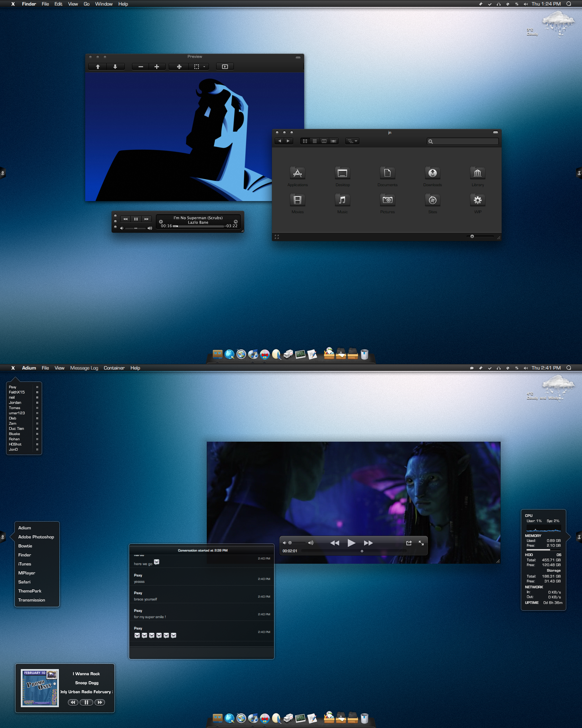The height and width of the screenshot is (728, 582).
Task: Open the Finder arrange dropdown menu
Action: pos(352,141)
